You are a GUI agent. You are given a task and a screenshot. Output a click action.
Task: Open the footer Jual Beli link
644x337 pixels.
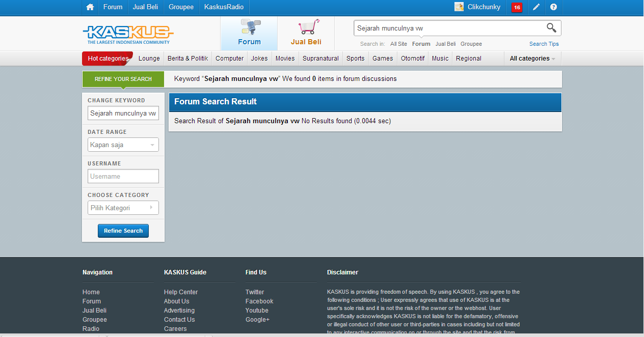pyautogui.click(x=94, y=311)
